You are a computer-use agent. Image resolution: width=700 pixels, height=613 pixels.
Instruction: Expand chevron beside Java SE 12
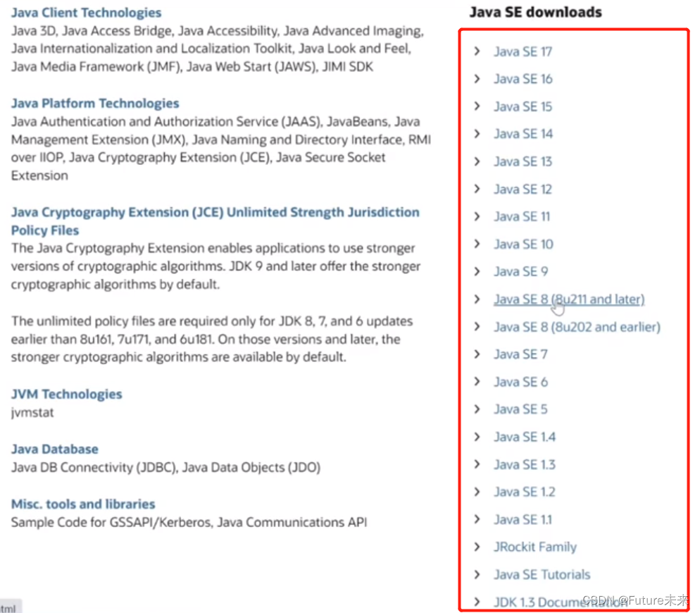click(x=477, y=189)
